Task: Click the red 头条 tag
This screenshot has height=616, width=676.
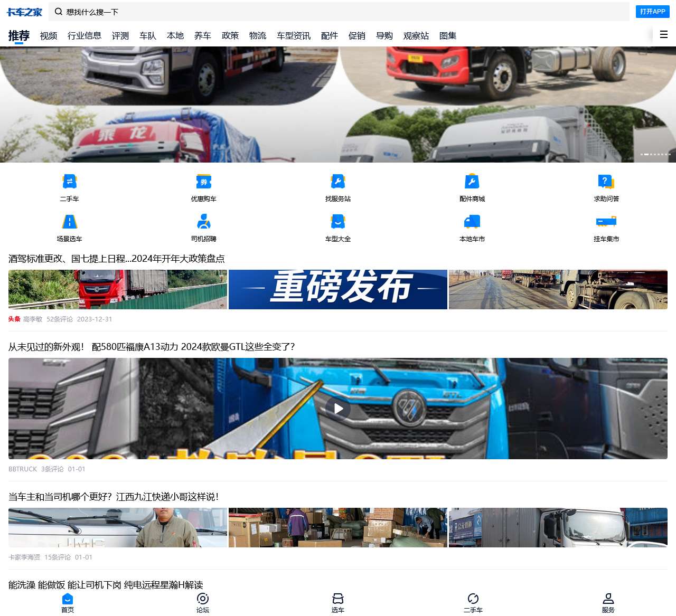Action: (x=14, y=319)
